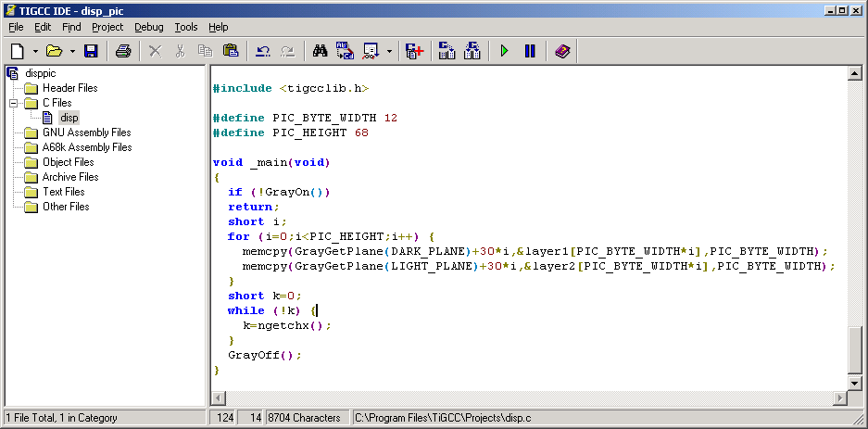Image resolution: width=868 pixels, height=429 pixels.
Task: Click the 8704 Characters status entry
Action: coord(304,418)
